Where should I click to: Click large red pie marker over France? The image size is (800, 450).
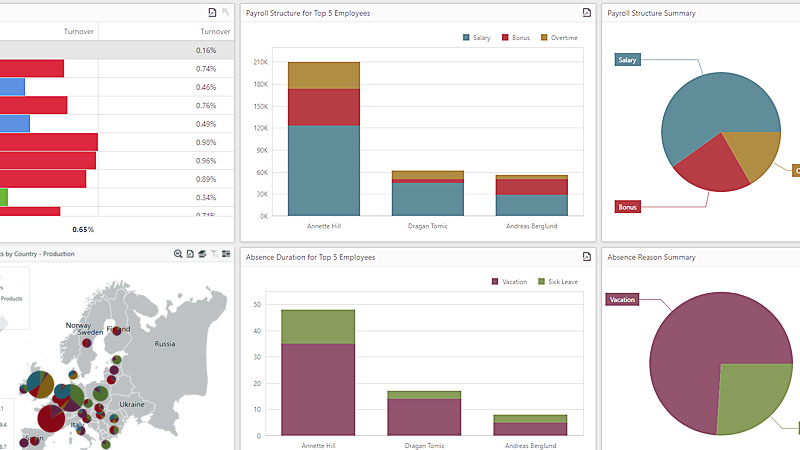pyautogui.click(x=51, y=418)
